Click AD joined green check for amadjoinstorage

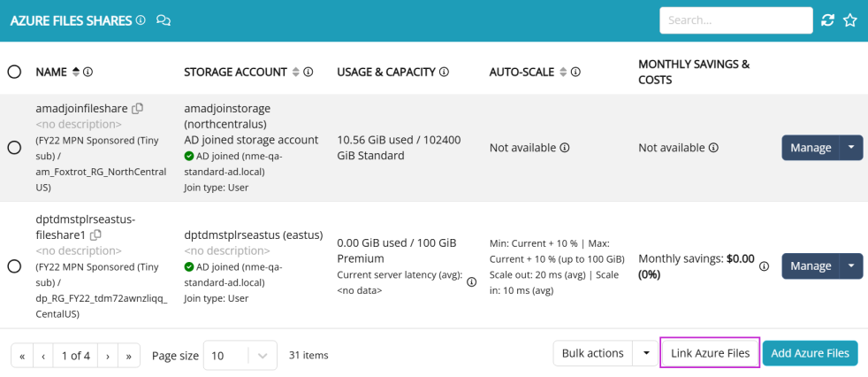click(189, 156)
